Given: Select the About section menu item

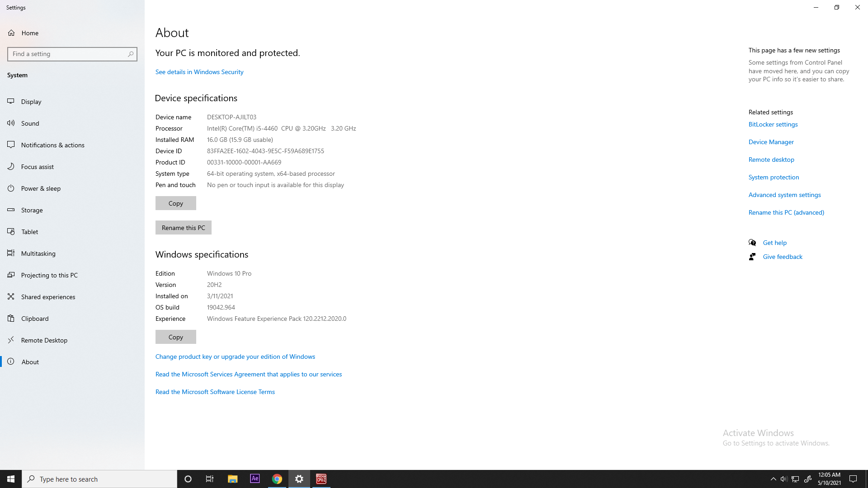Looking at the screenshot, I should 30,361.
